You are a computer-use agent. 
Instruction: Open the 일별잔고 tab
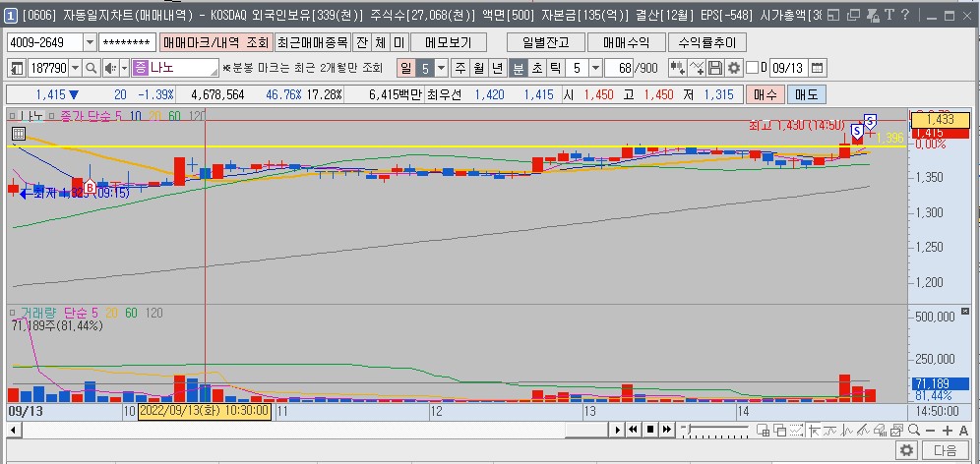tap(546, 42)
